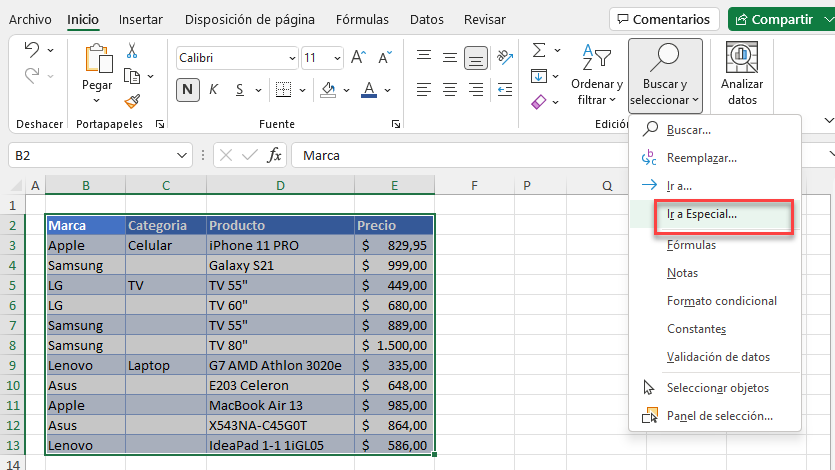Switch to Fórmulas tab

362,20
